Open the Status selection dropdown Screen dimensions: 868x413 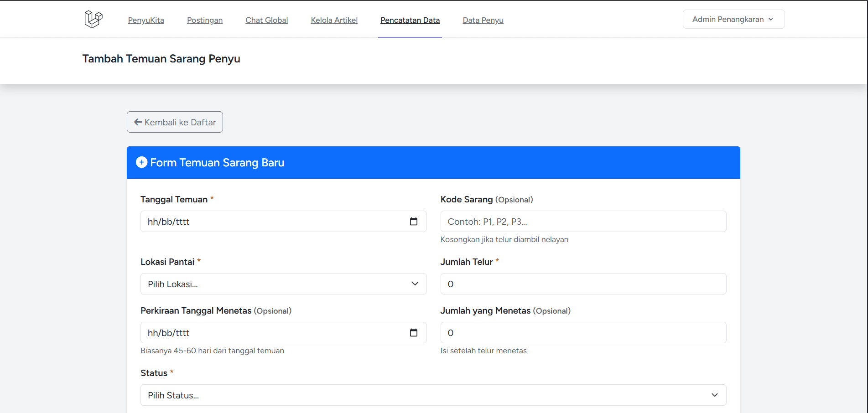433,395
